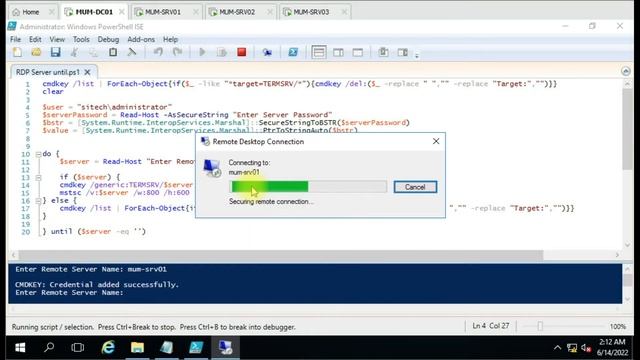Open New Remote PowerShell Tab icon
Image resolution: width=640 pixels, height=360 pixels.
(267, 52)
